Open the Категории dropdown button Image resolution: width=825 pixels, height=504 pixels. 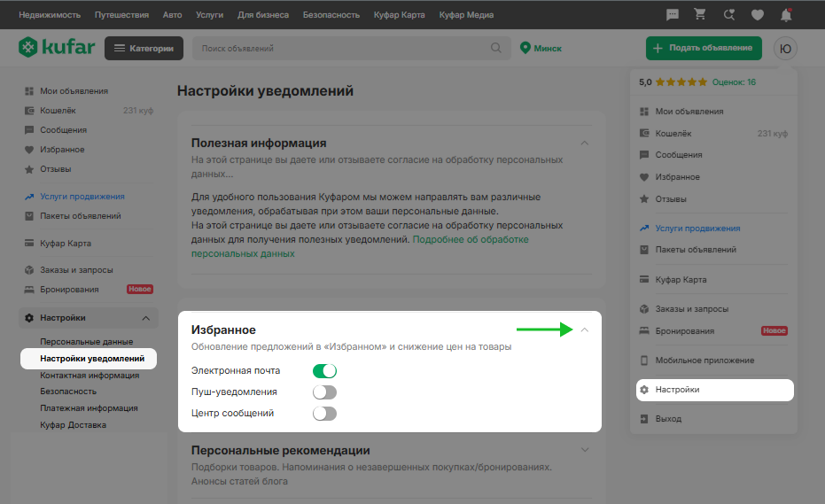point(144,48)
